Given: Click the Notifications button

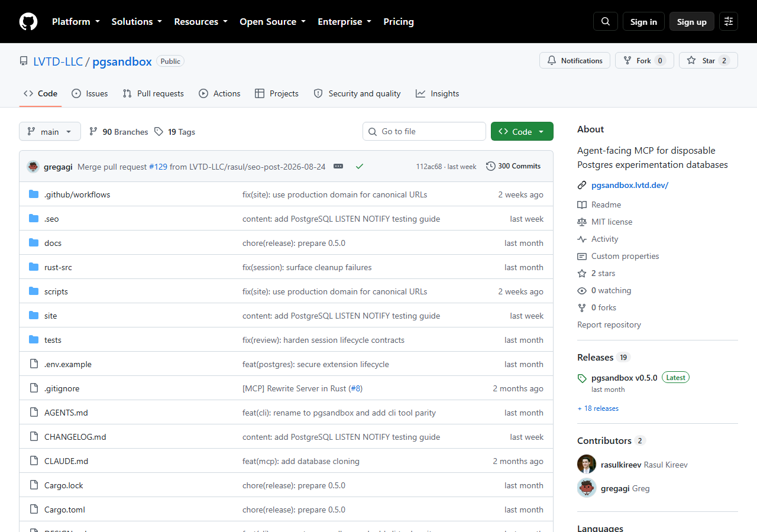Looking at the screenshot, I should tap(575, 60).
